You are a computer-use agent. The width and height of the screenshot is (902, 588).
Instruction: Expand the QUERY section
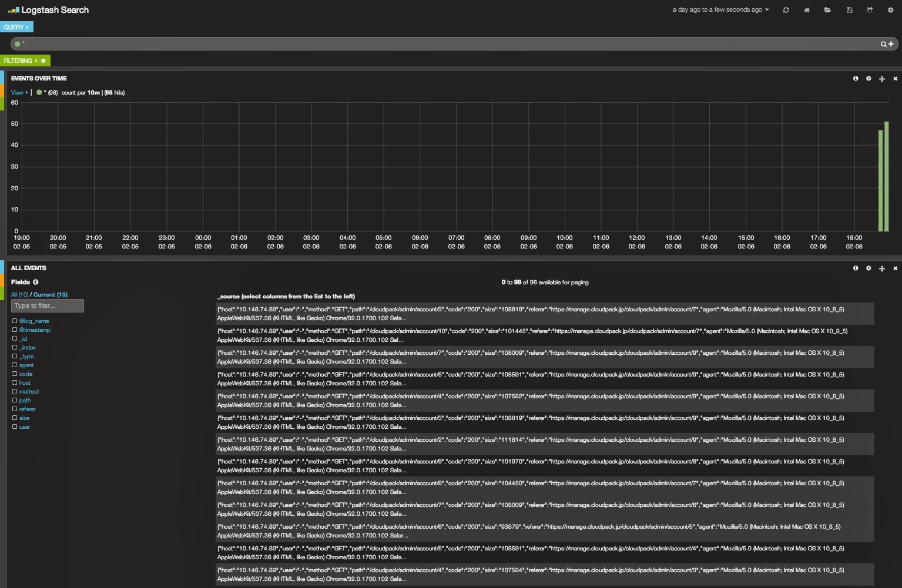pos(16,27)
